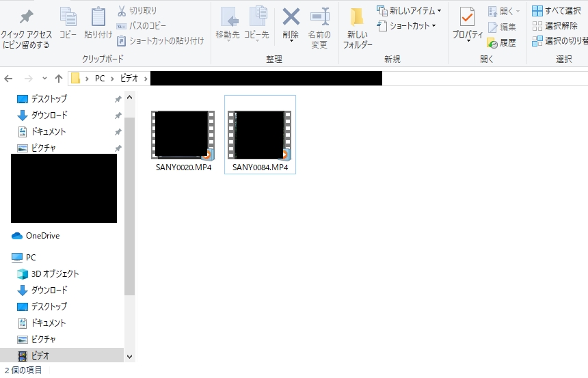Click ビデオ in the address bar

click(129, 79)
